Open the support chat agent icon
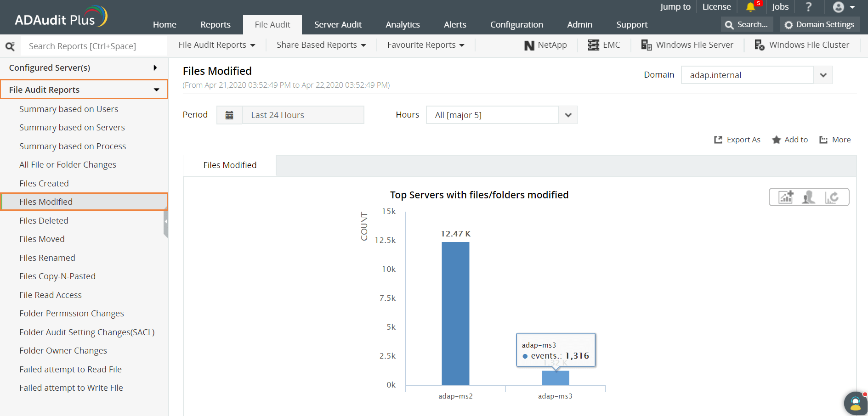Image resolution: width=868 pixels, height=416 pixels. click(x=856, y=403)
